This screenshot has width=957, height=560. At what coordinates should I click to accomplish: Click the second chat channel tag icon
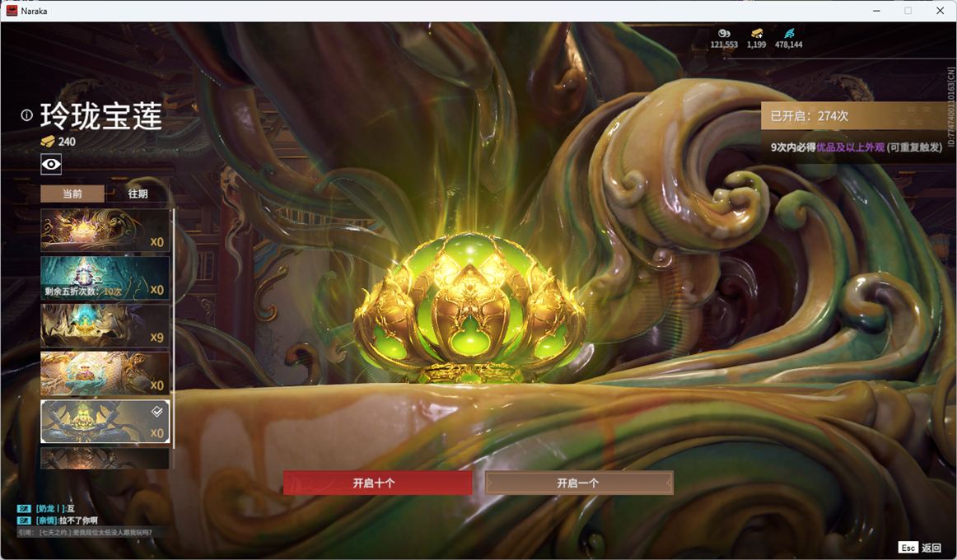(x=24, y=520)
